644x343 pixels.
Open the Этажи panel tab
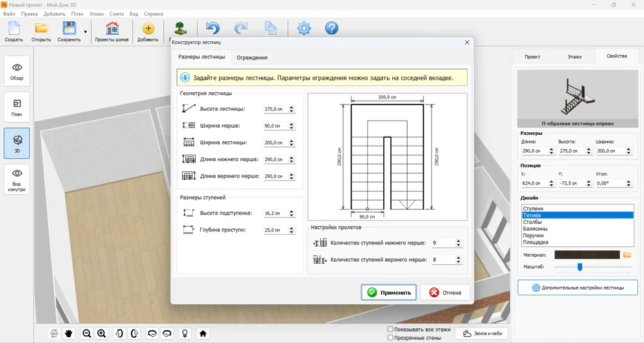[574, 57]
